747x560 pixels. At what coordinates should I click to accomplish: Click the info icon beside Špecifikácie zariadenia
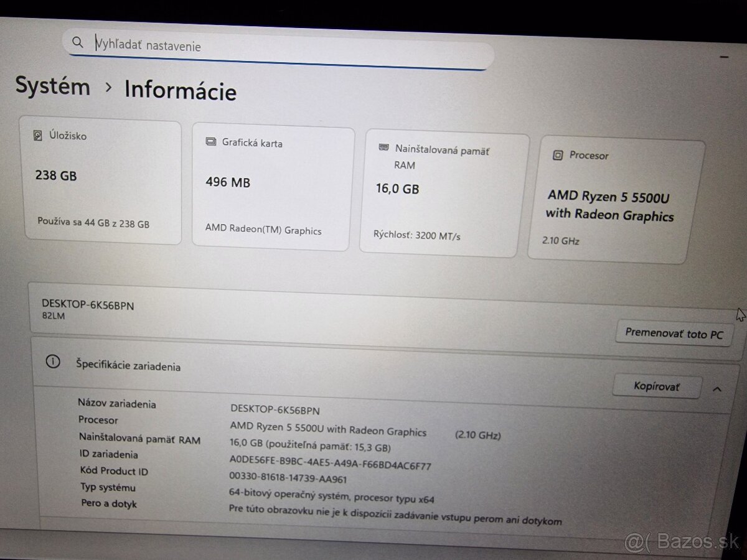54,362
